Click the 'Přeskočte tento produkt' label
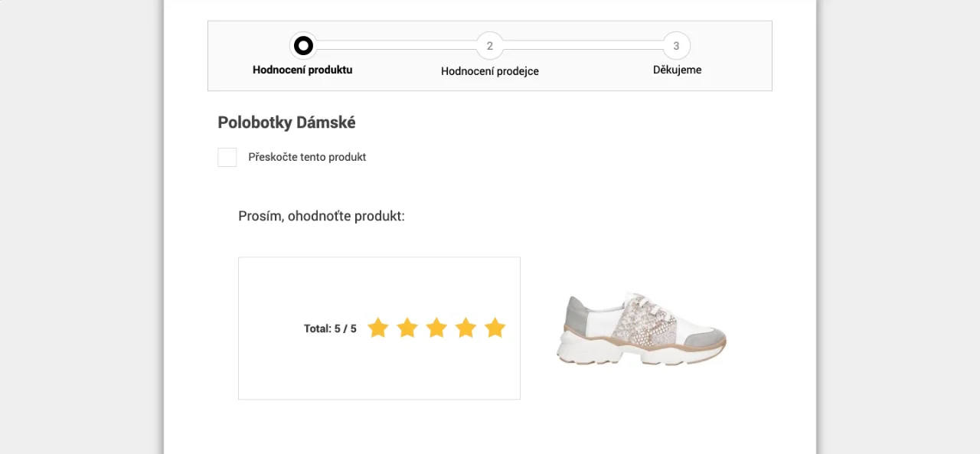 tap(307, 157)
